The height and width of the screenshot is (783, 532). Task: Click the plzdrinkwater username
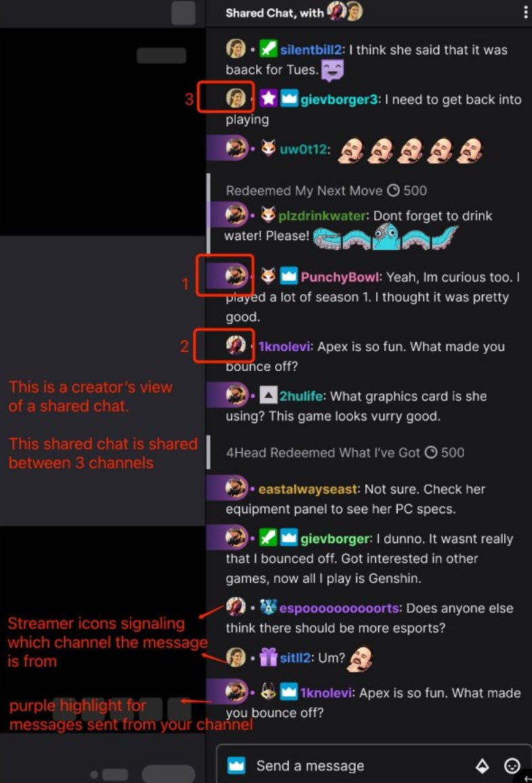(x=323, y=216)
